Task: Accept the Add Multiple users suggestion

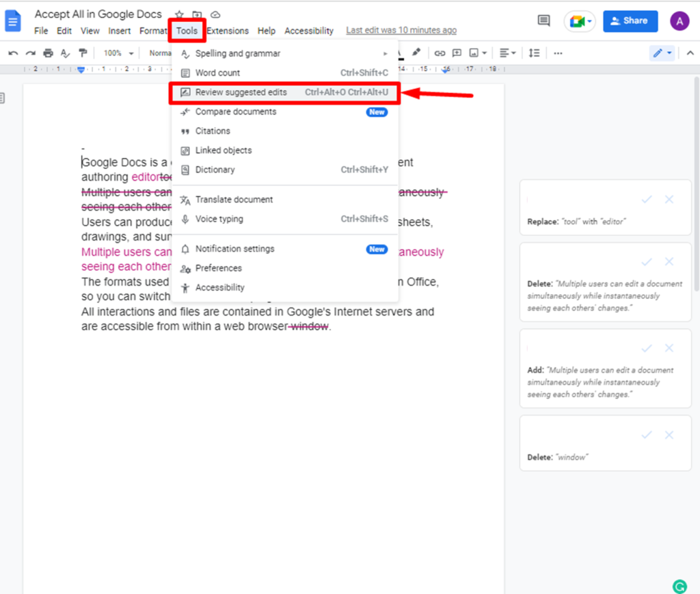Action: (x=647, y=348)
